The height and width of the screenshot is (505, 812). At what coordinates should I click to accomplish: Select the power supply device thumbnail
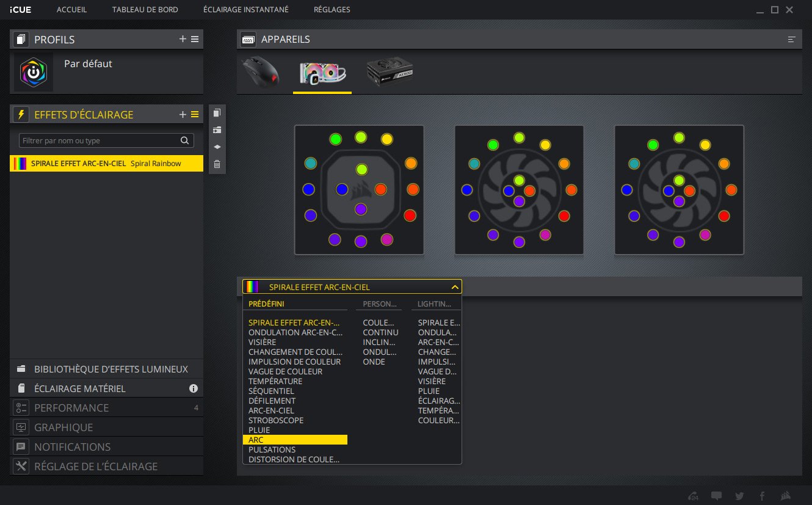[390, 73]
